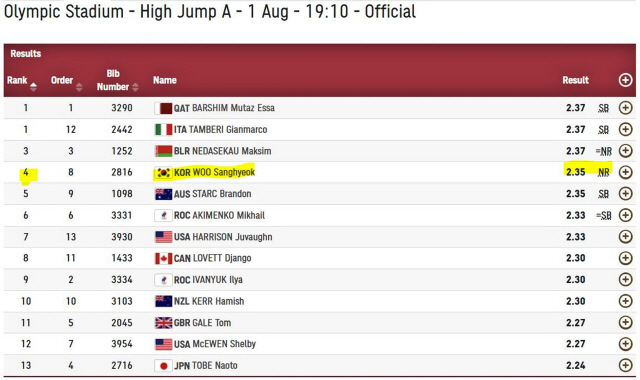640x380 pixels.
Task: Expand McEWEN Shelby row plus icon
Action: tap(625, 344)
